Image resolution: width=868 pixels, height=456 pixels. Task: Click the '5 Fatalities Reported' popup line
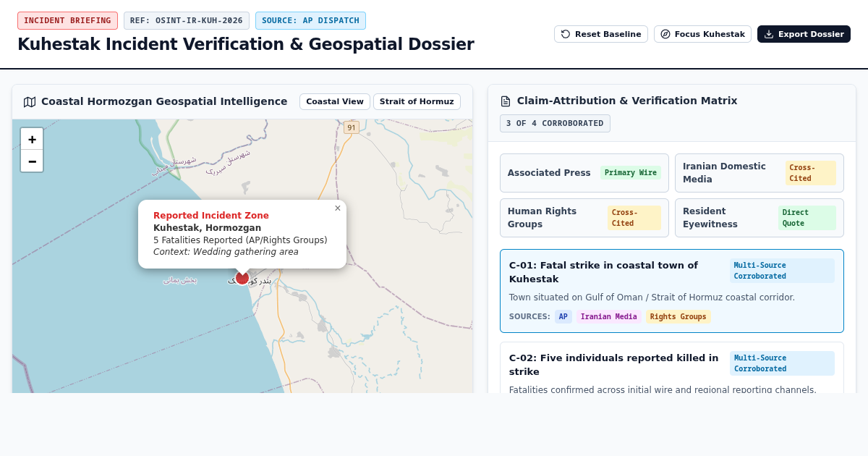[240, 240]
